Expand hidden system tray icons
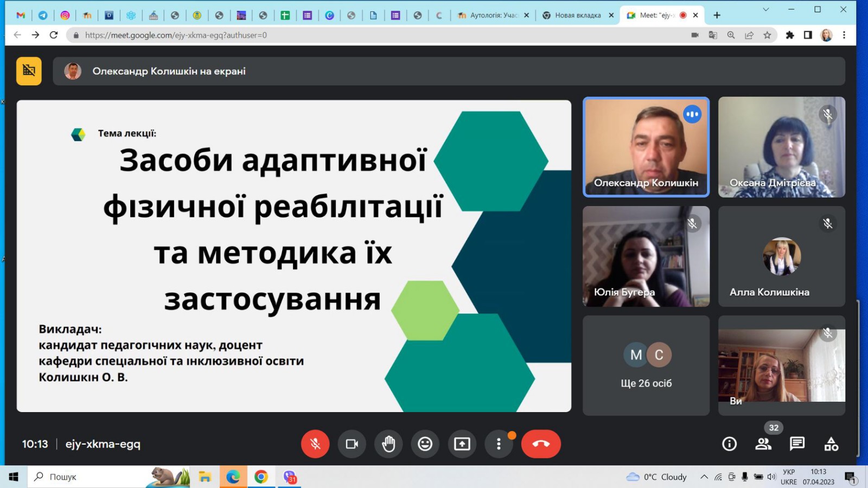This screenshot has height=488, width=868. pyautogui.click(x=704, y=477)
